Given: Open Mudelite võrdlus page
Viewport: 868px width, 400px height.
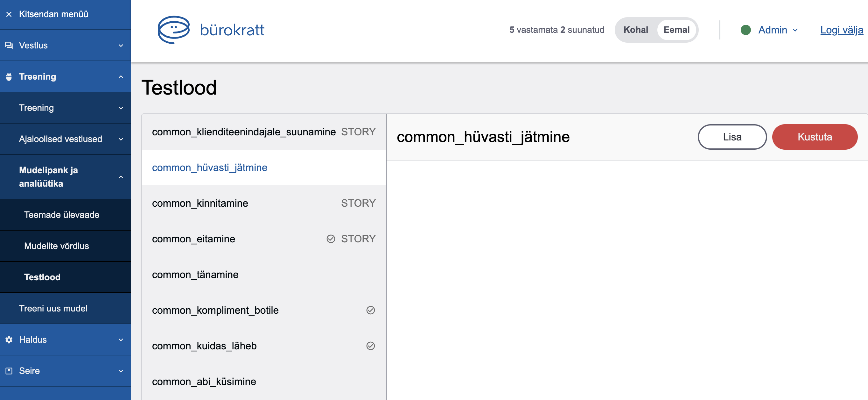Looking at the screenshot, I should point(65,246).
